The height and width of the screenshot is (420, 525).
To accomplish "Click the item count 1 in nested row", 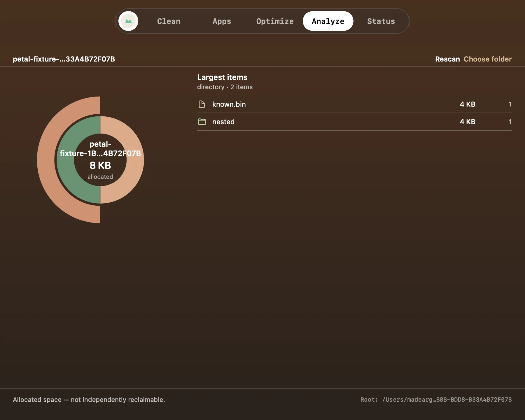I will point(510,122).
